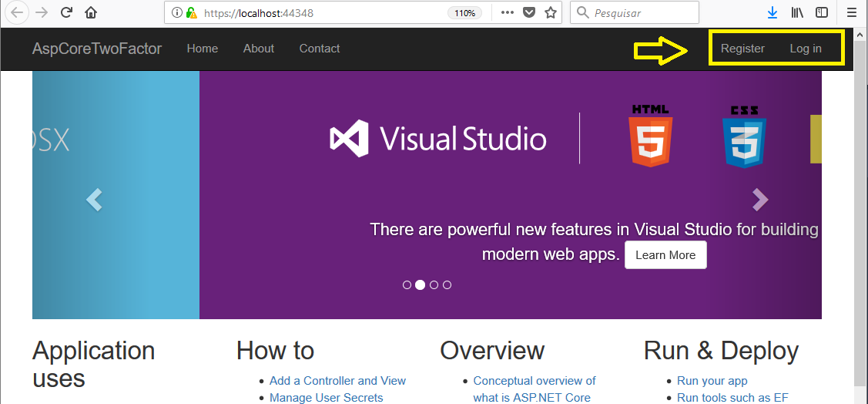Select the fourth carousel indicator dot
This screenshot has height=404, width=868.
click(x=447, y=284)
